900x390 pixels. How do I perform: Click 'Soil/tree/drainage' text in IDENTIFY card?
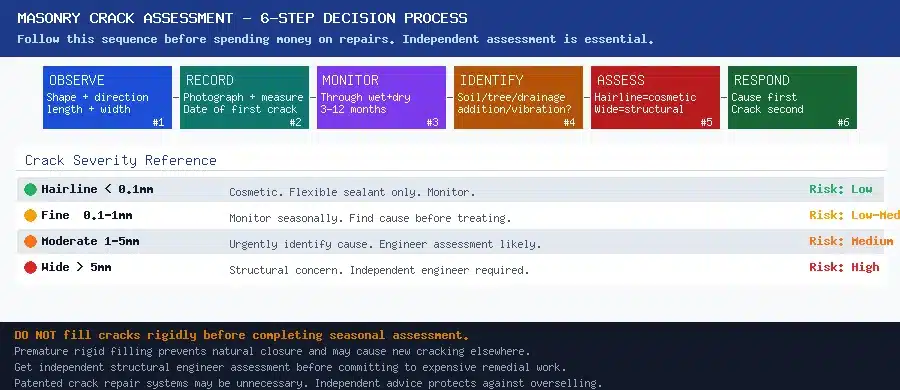pos(511,97)
